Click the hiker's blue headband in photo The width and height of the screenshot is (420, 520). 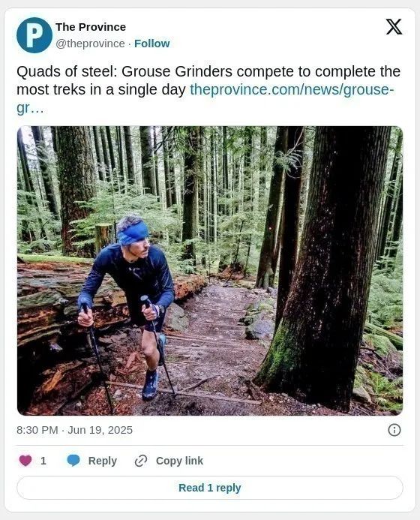(133, 233)
